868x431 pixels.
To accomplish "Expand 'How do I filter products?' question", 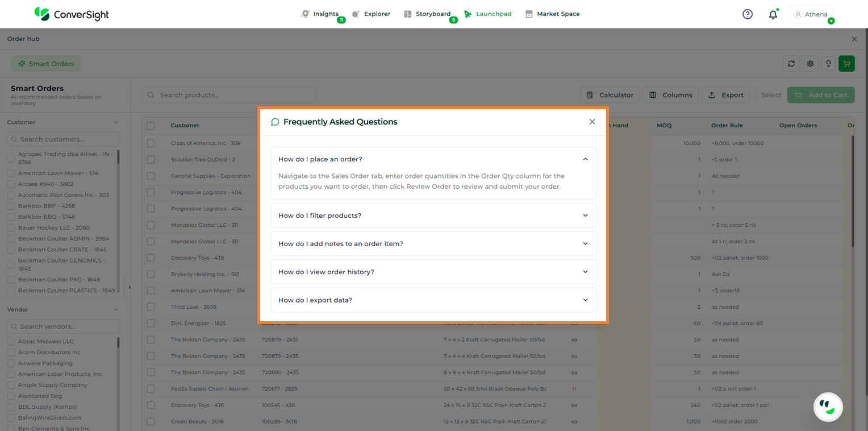I will point(433,215).
